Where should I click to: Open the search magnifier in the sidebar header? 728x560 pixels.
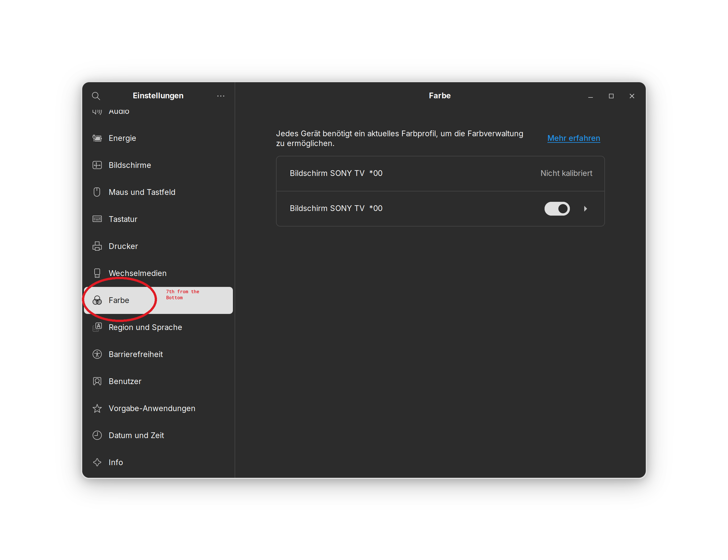[96, 96]
